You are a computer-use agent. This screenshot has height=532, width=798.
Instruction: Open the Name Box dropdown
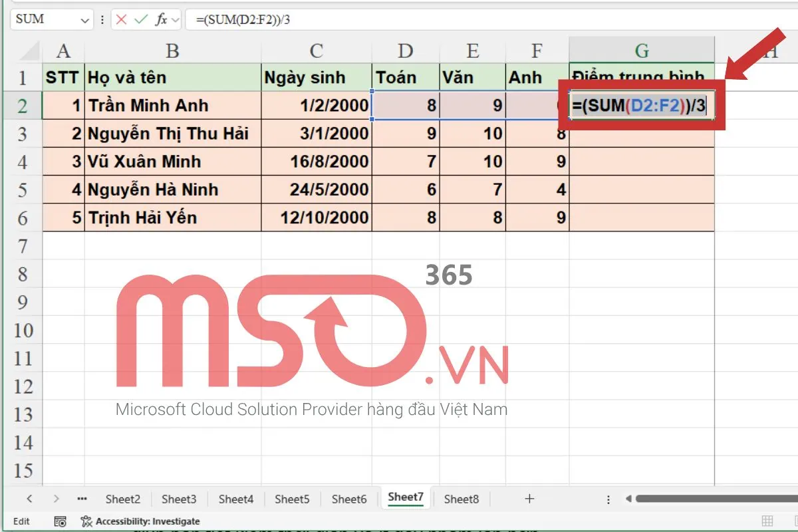pyautogui.click(x=84, y=19)
